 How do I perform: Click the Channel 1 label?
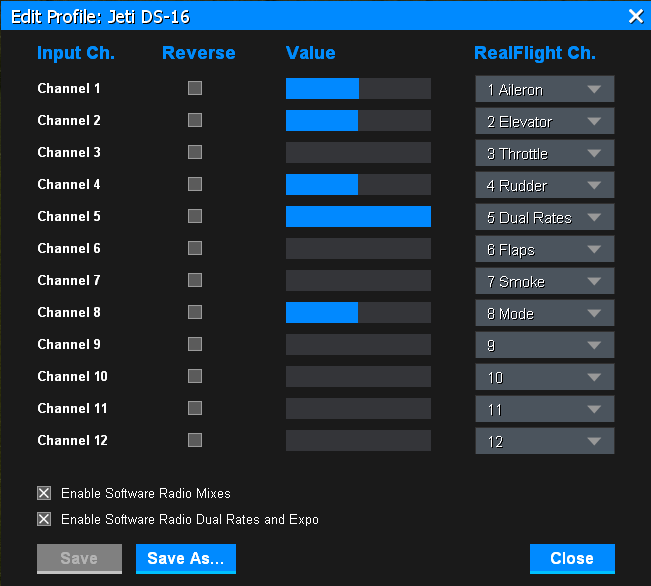[69, 88]
